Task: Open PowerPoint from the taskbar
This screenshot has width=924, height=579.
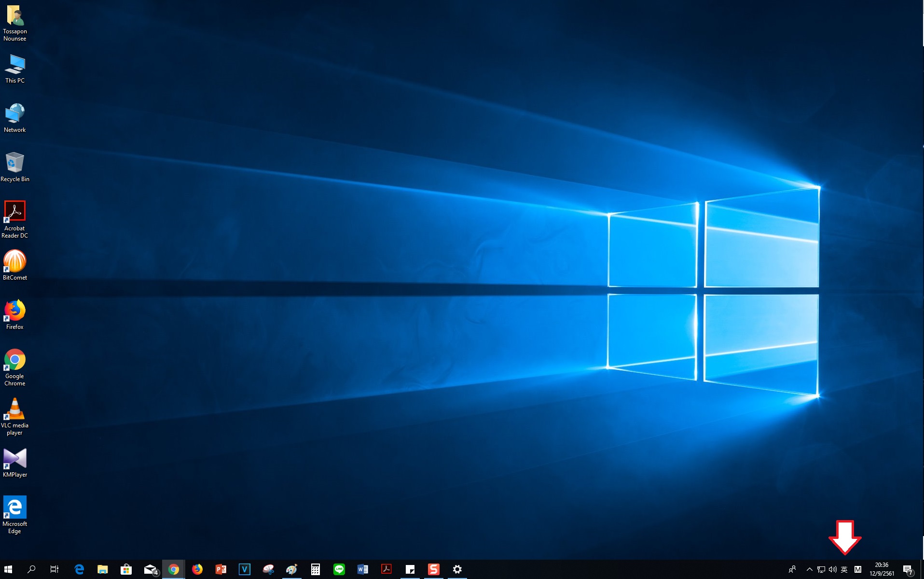Action: 221,569
